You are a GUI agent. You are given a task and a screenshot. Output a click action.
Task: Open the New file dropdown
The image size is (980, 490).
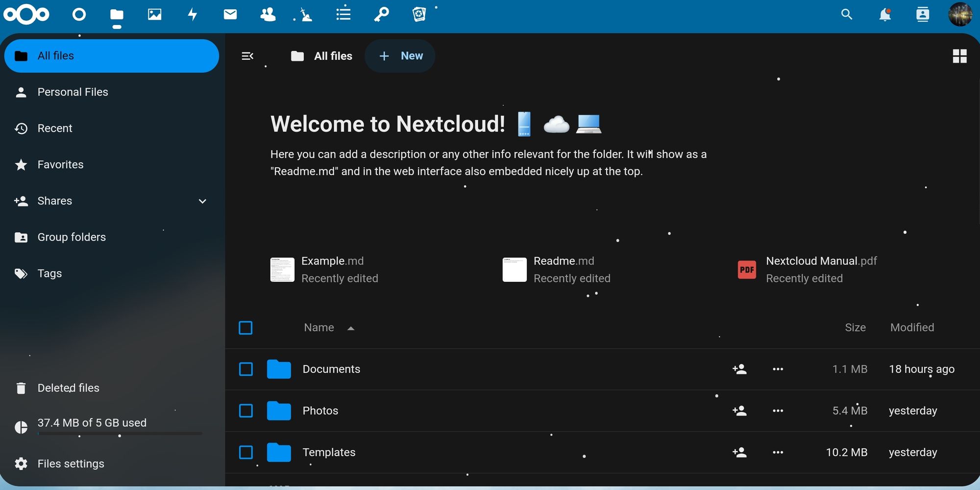pos(400,56)
